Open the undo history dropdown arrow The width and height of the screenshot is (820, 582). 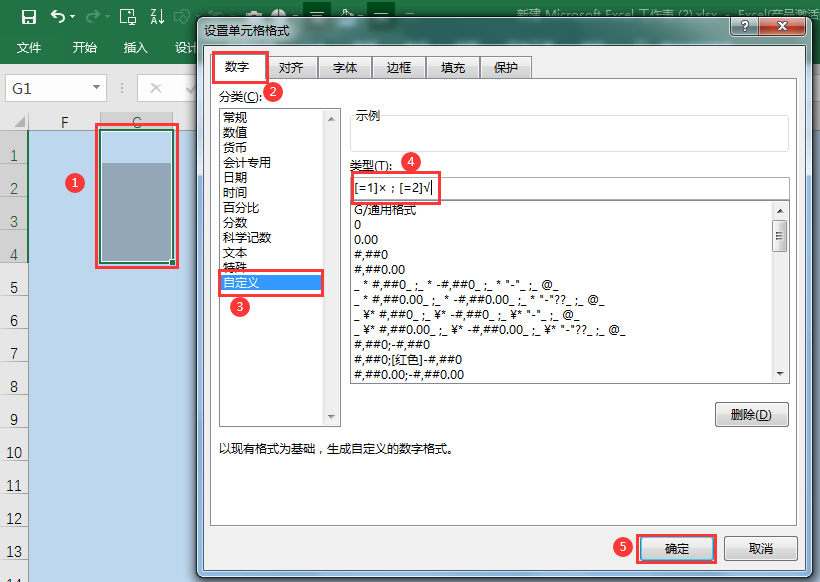coord(72,17)
